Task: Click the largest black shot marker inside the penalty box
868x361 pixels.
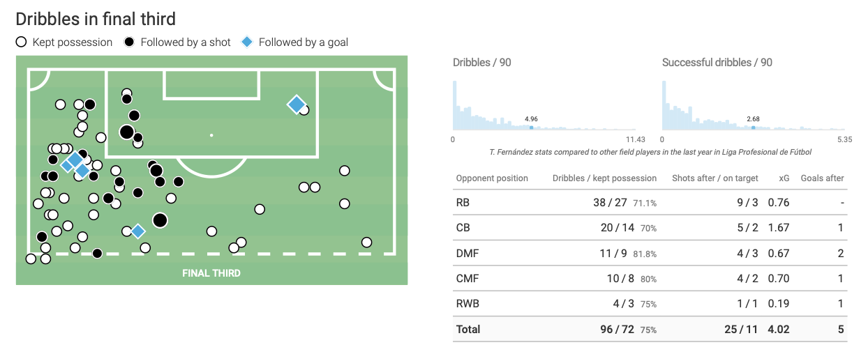Action: coord(126,132)
